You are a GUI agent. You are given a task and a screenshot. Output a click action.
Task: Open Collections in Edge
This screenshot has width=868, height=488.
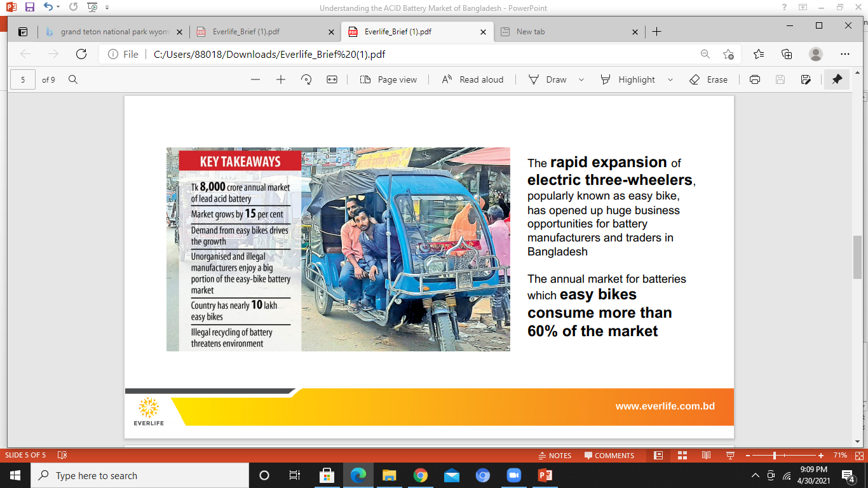(787, 54)
